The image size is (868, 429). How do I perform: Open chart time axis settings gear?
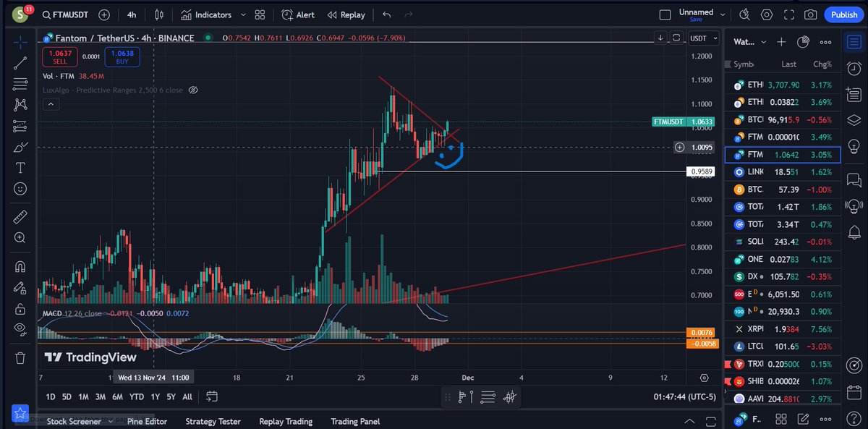point(704,378)
